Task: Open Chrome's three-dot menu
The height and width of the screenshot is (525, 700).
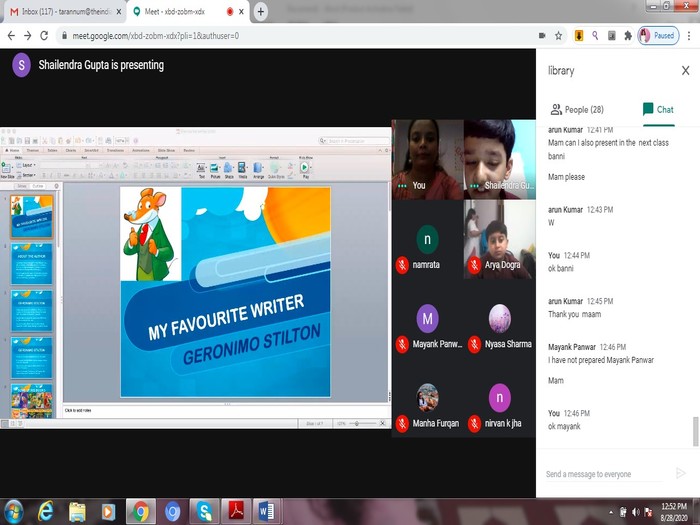Action: (689, 36)
